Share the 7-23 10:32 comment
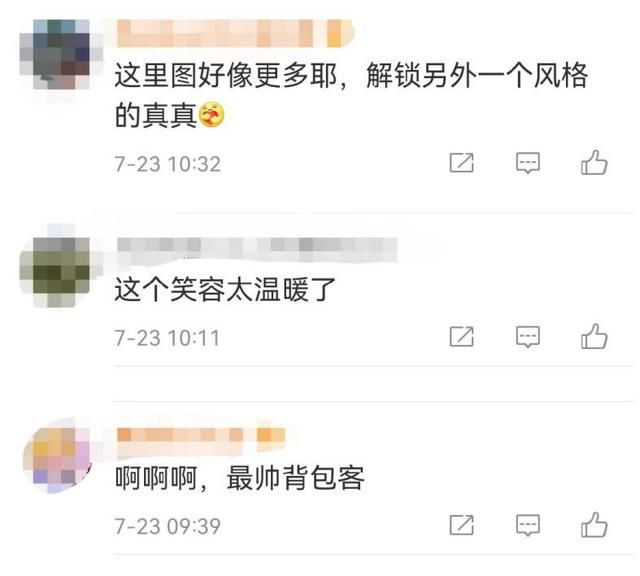 [462, 163]
